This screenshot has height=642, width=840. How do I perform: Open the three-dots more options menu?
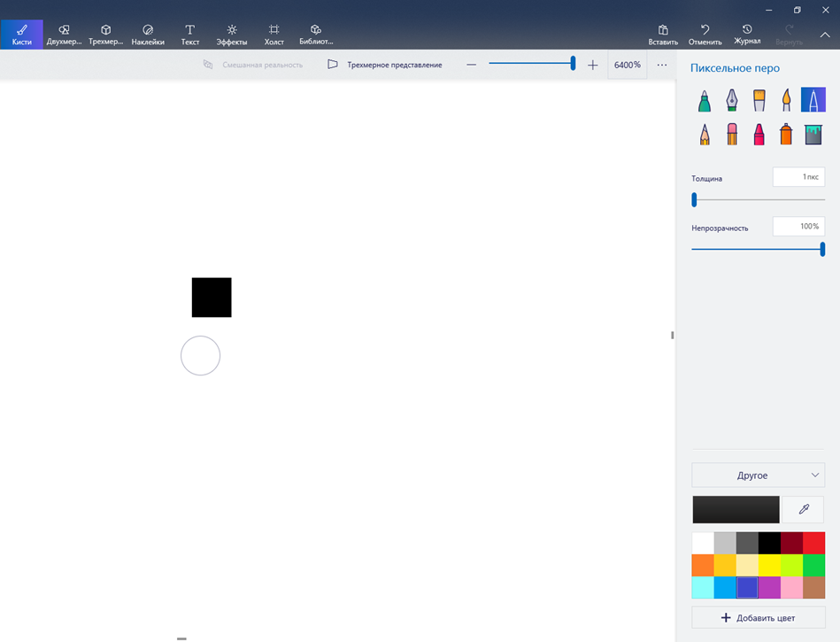click(662, 65)
